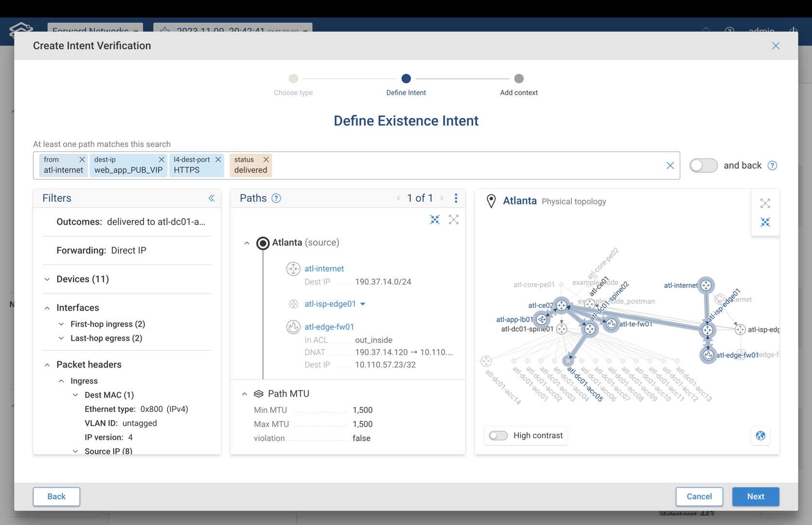Click the Next button

point(755,496)
